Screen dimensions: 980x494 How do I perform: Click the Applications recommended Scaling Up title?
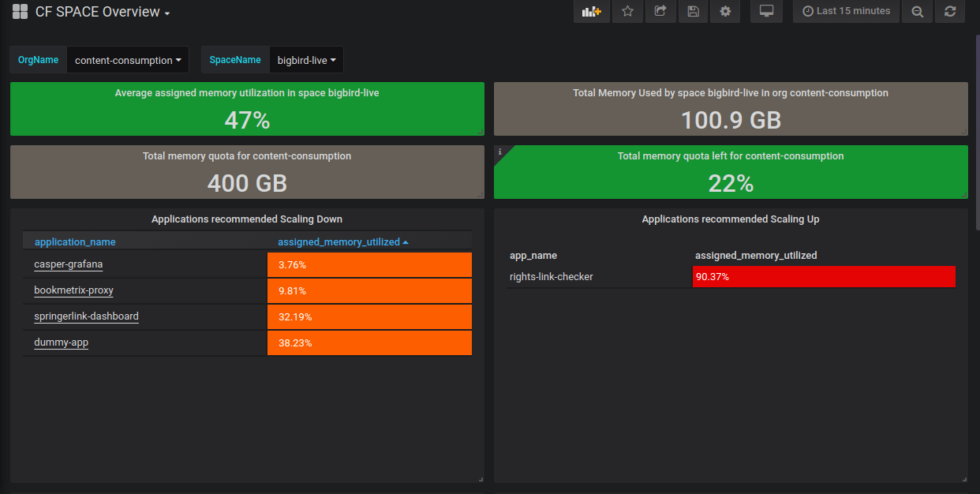730,219
